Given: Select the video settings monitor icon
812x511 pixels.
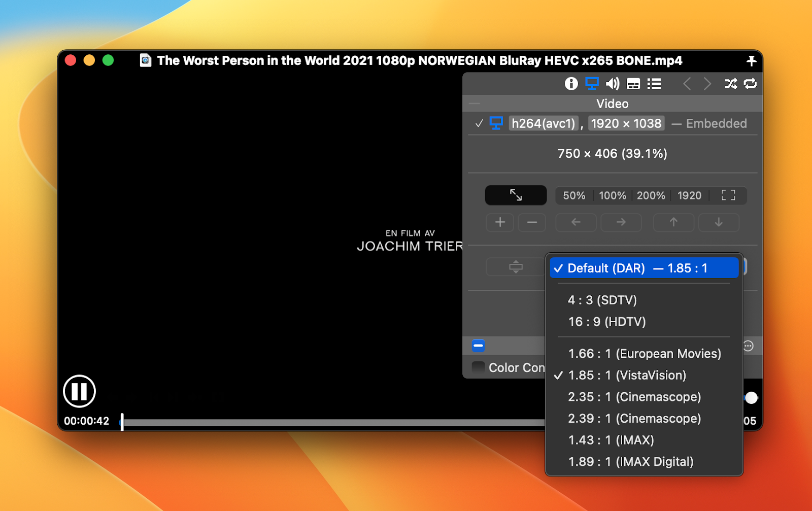Looking at the screenshot, I should (592, 84).
